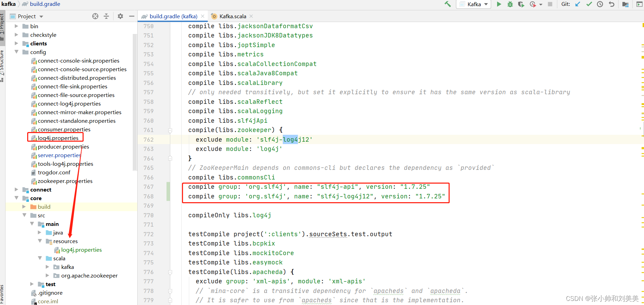This screenshot has width=644, height=305.
Task: Expand the bin folder
Action: [x=16, y=26]
